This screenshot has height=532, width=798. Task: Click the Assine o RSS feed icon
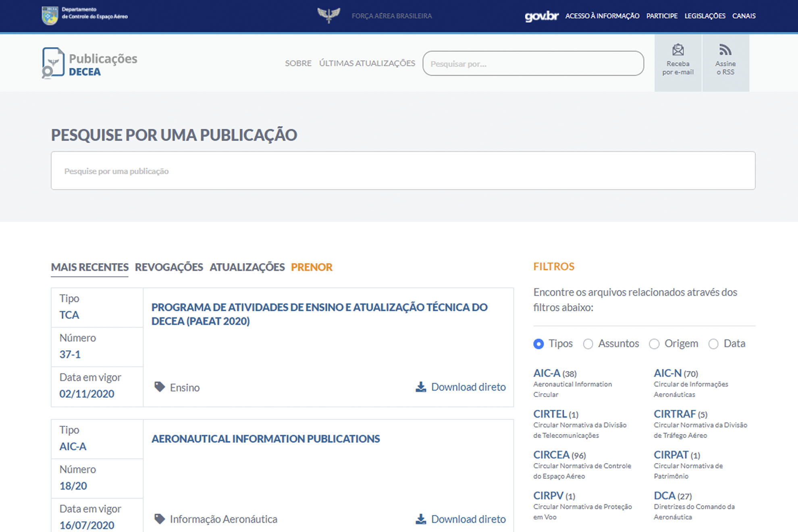point(726,49)
